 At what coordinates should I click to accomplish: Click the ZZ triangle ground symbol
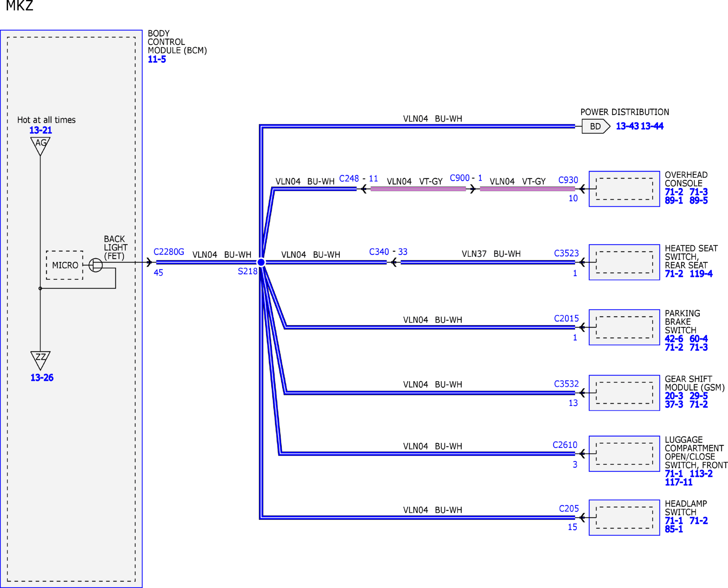(x=40, y=360)
